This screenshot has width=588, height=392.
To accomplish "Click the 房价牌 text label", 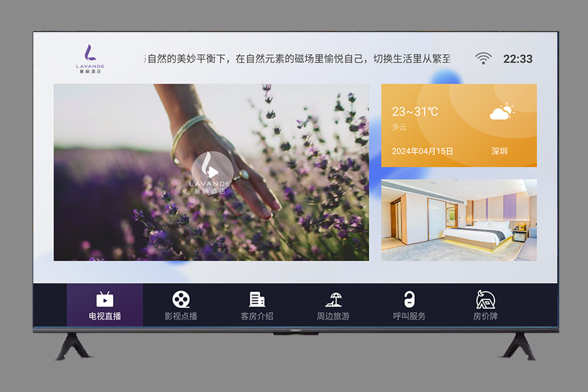I will [x=485, y=316].
